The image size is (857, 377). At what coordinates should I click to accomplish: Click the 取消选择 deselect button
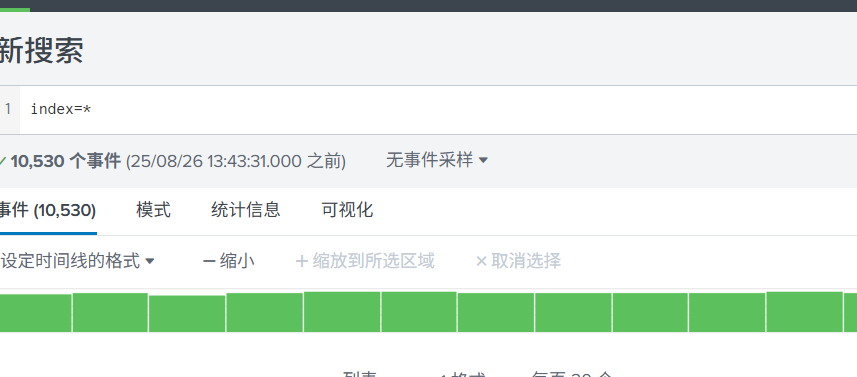[x=518, y=261]
